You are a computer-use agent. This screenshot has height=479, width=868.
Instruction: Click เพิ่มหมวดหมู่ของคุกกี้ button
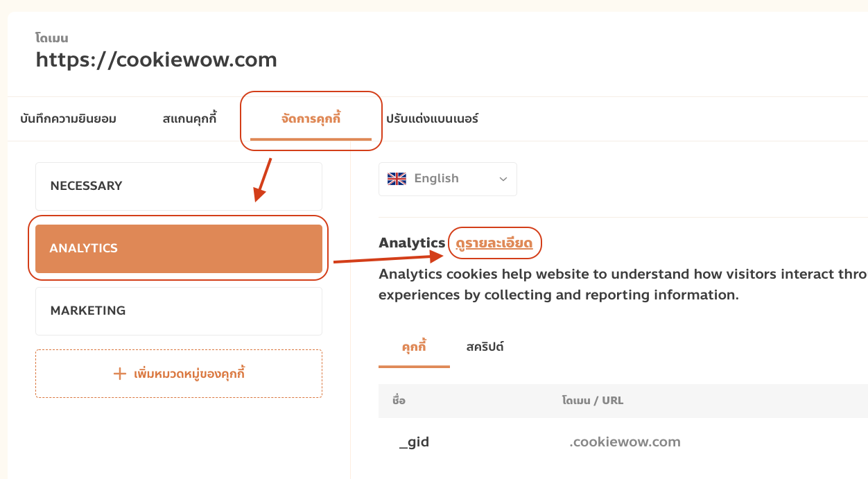[x=179, y=374]
